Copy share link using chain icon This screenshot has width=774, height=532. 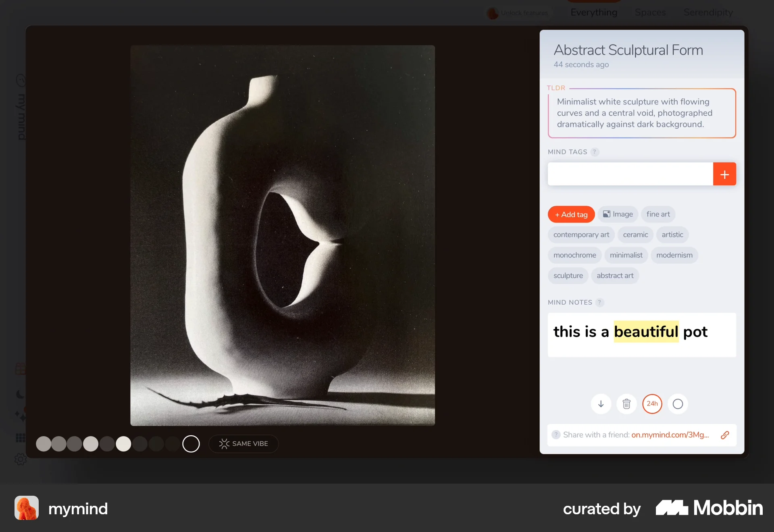[725, 435]
